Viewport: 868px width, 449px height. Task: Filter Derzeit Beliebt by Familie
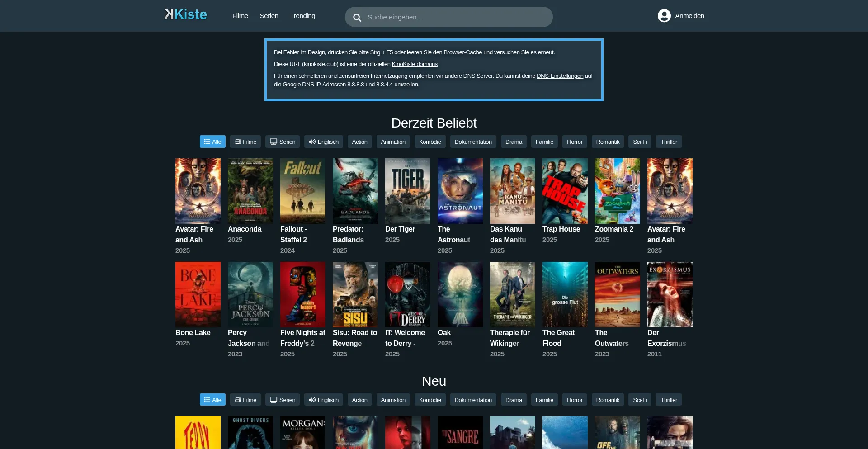(x=544, y=142)
